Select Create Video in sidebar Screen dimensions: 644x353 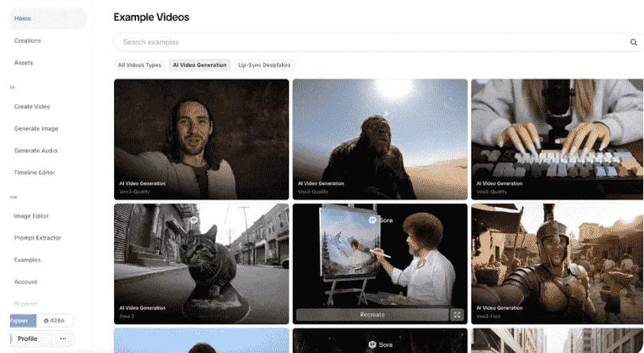tap(32, 107)
